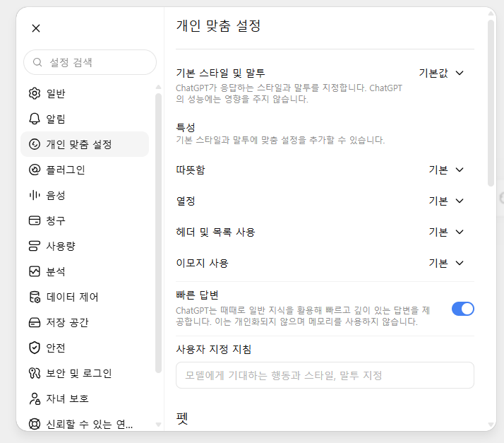The image size is (504, 443).
Task: Click the shield icon beside 안전
Action: coord(35,348)
